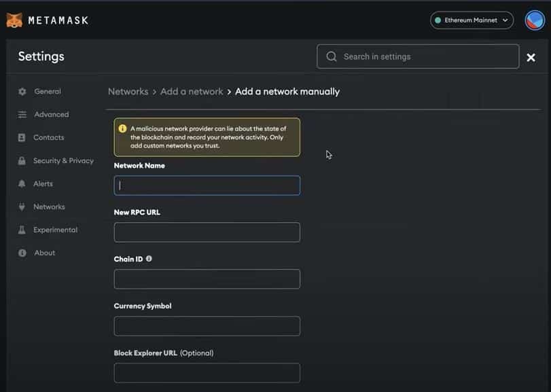This screenshot has width=551, height=392.
Task: Open the Ethereum Mainnet network dropdown
Action: click(x=472, y=20)
